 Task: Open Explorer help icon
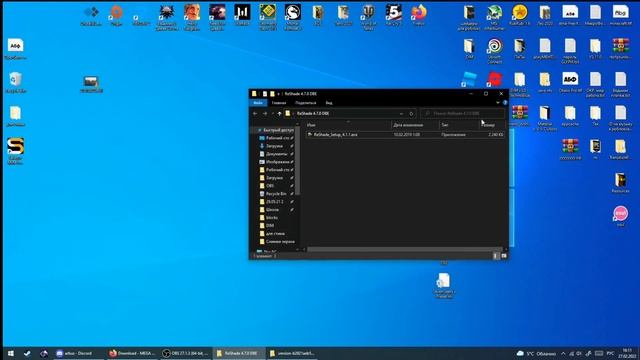(505, 103)
